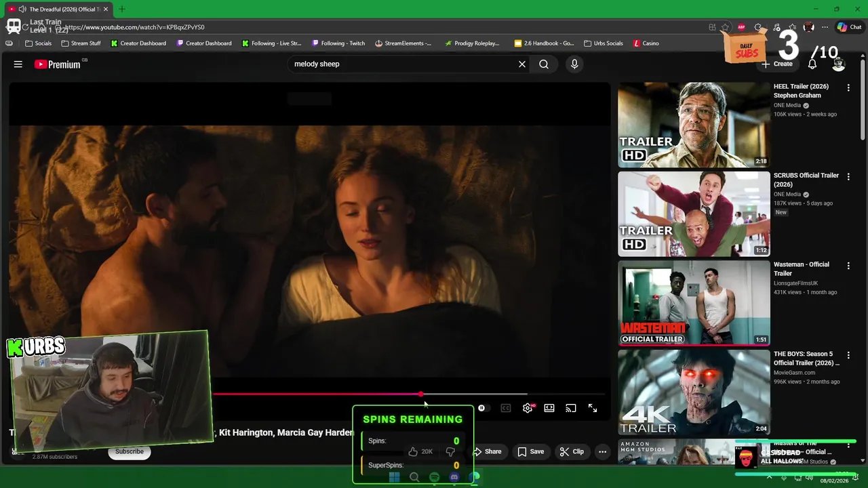Click the Subscribe button

[x=129, y=451]
